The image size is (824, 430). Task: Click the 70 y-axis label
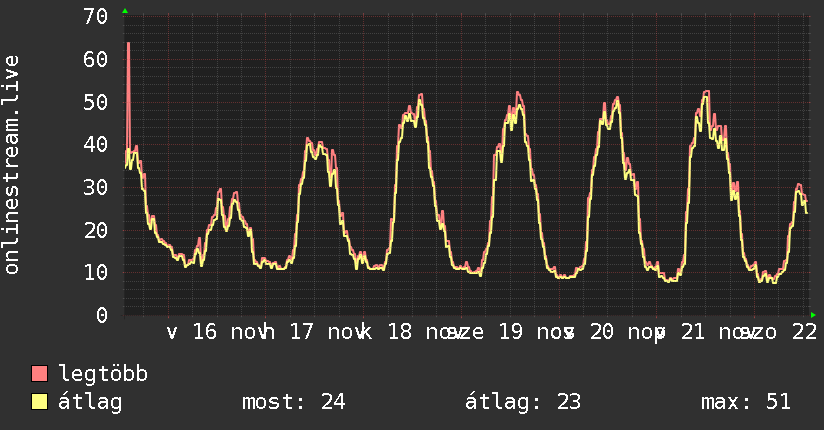96,17
